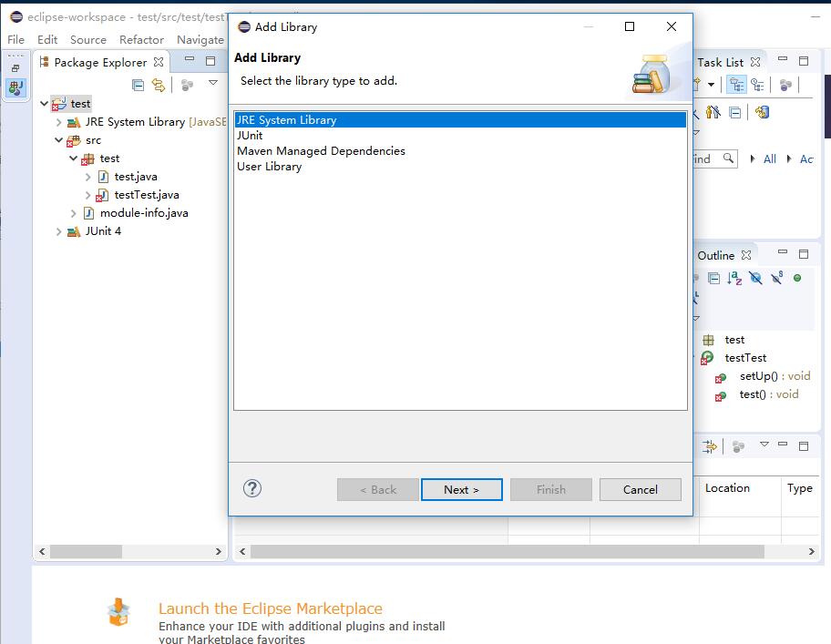Expand JUnit 4 library node

59,231
